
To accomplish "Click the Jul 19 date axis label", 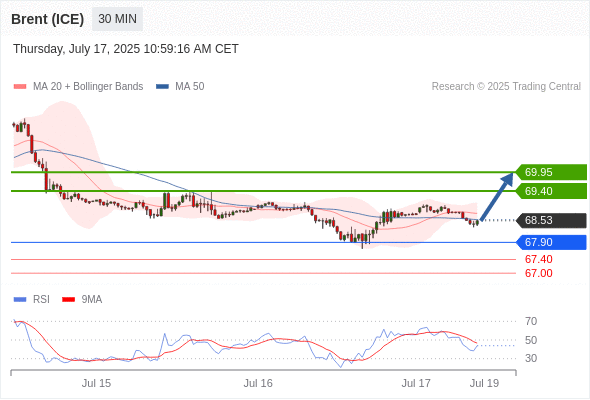I will coord(484,383).
